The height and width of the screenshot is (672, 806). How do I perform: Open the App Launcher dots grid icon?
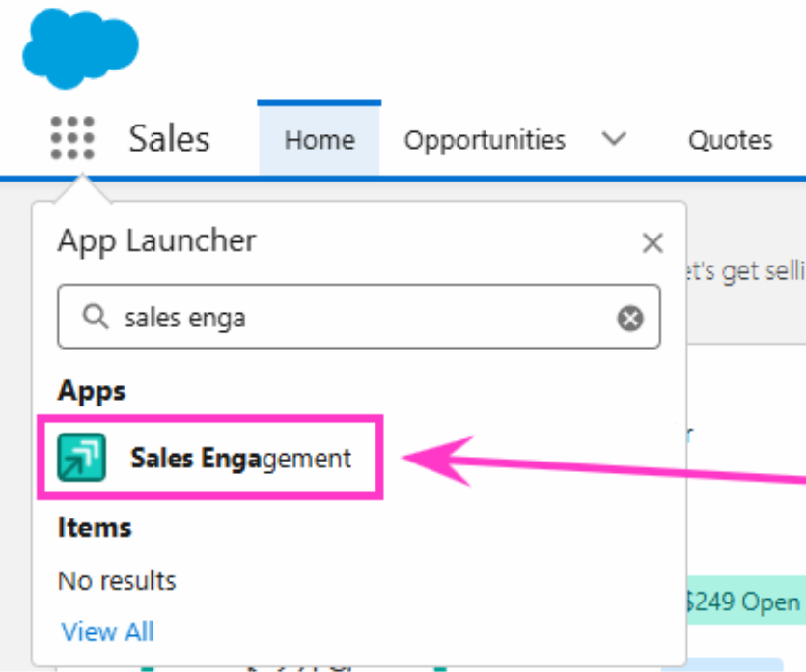72,138
